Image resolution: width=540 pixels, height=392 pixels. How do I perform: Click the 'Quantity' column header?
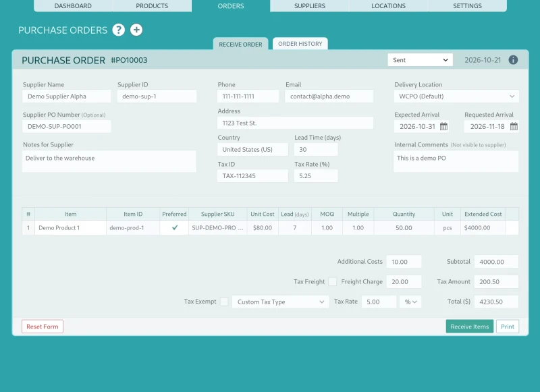(404, 214)
